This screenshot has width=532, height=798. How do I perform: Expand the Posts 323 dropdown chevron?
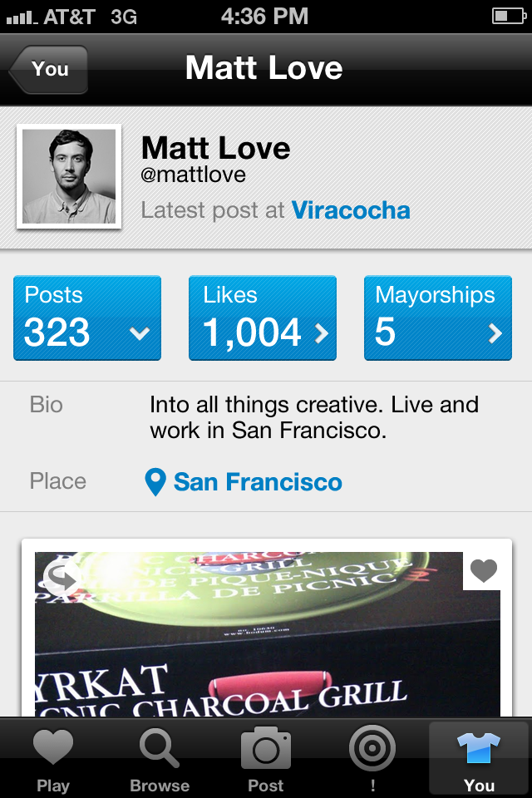point(140,333)
